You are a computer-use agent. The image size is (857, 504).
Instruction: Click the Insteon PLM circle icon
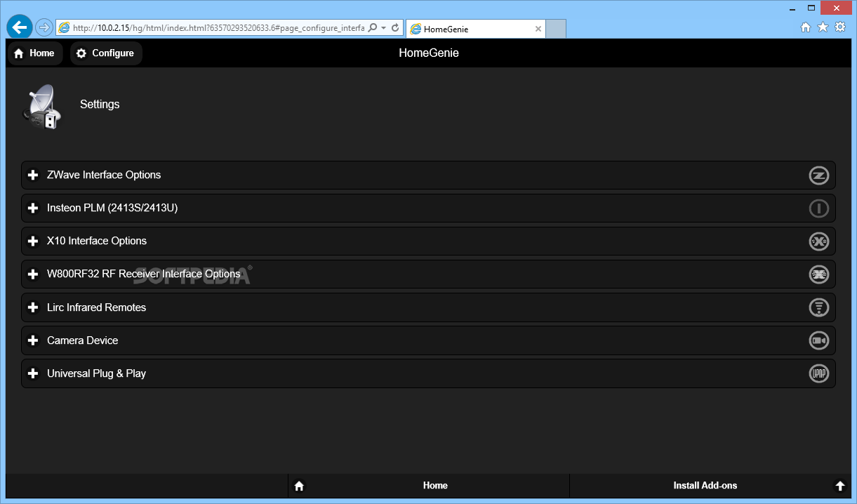point(818,208)
